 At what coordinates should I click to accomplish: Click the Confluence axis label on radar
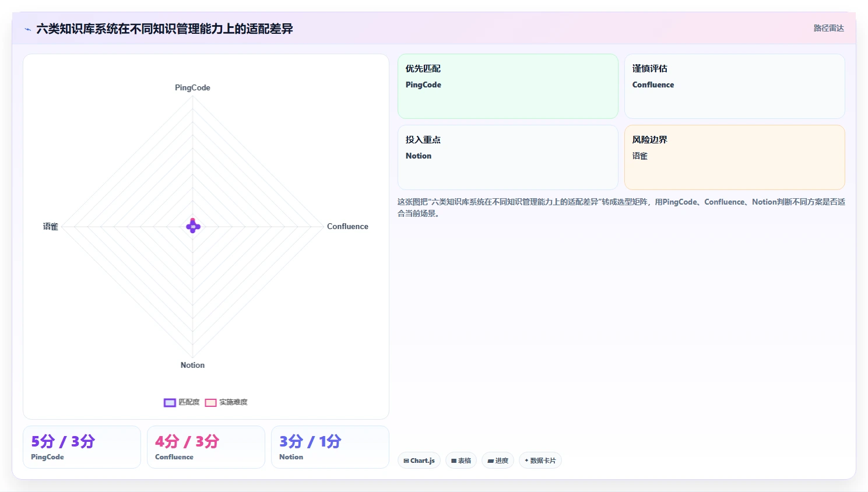point(347,226)
